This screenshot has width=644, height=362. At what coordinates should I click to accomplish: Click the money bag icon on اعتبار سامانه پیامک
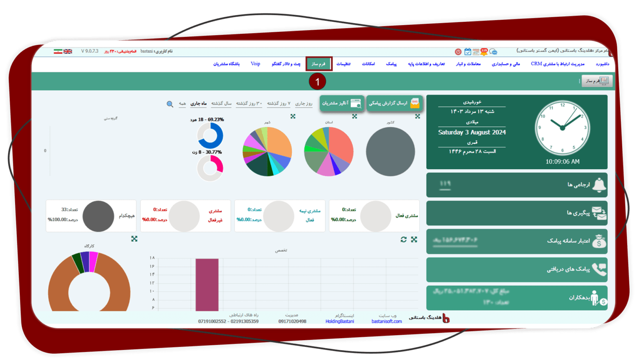click(599, 241)
